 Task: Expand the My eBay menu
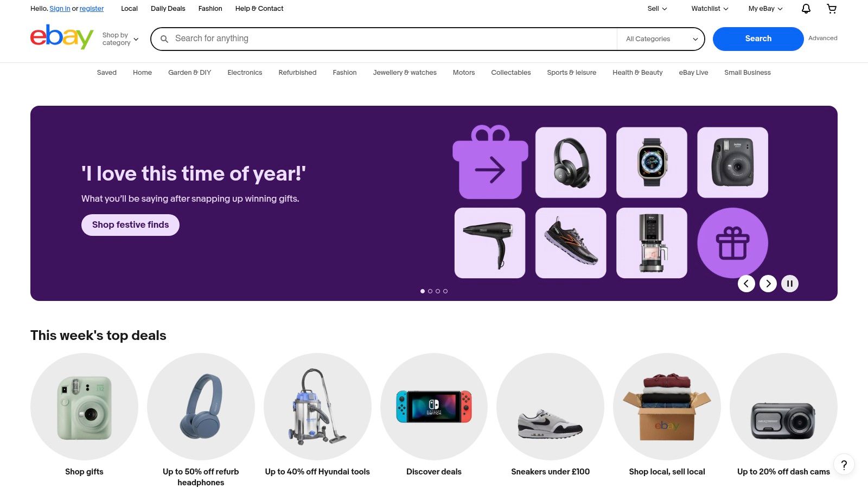point(765,9)
